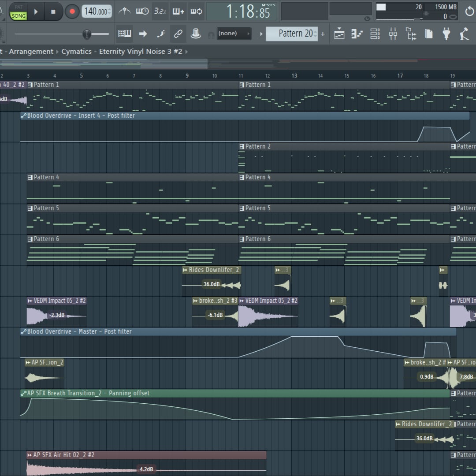The height and width of the screenshot is (476, 476).
Task: Open the Channel rack icon
Action: tap(375, 33)
